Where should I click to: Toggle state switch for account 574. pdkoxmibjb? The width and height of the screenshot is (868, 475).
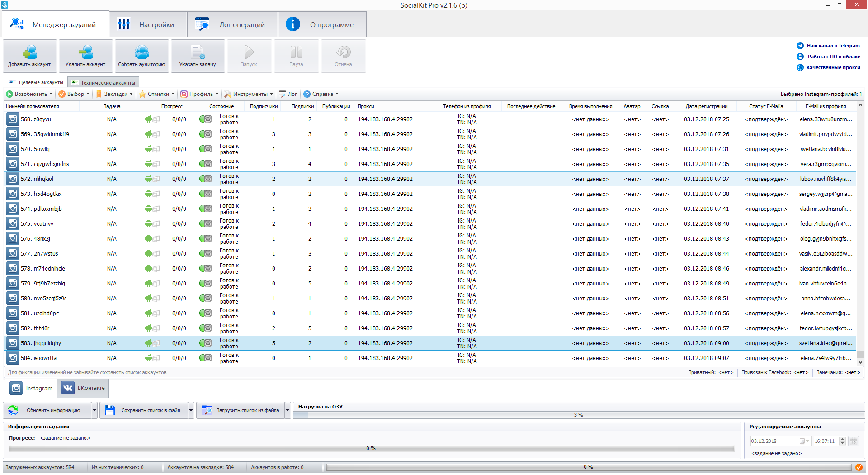(x=206, y=209)
